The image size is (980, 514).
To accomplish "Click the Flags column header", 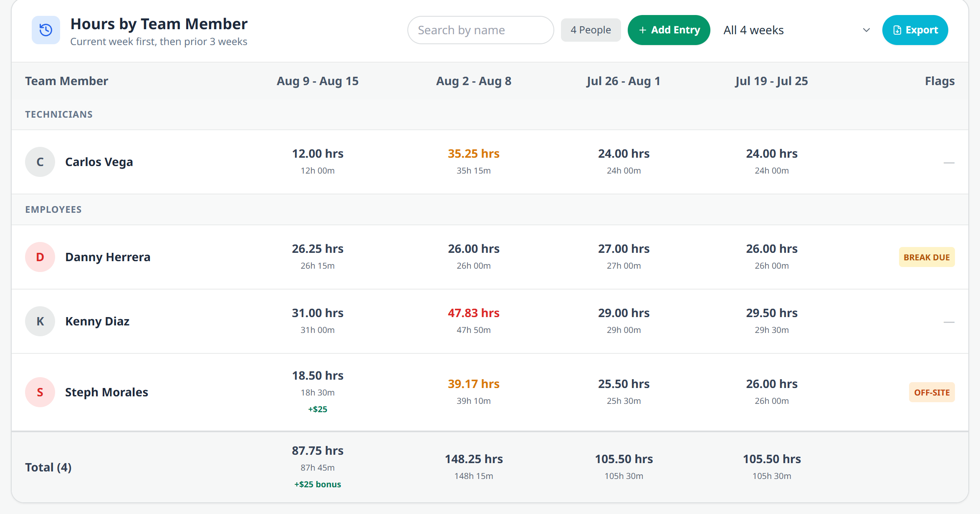I will tap(940, 81).
